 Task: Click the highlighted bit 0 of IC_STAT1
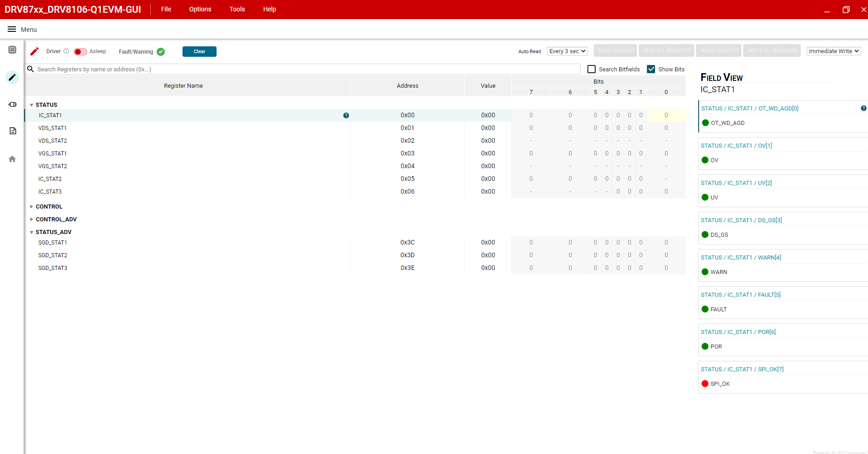point(666,115)
